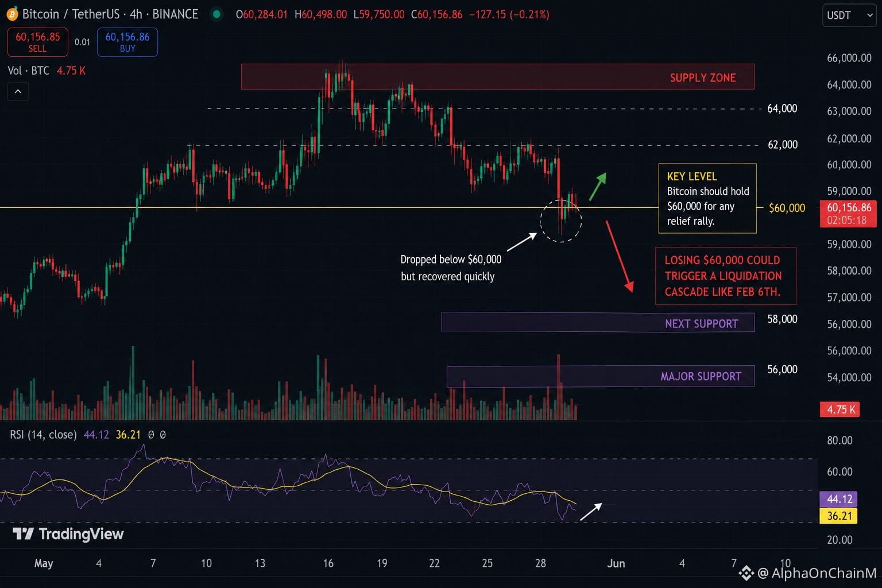Screen dimensions: 882x588
Task: Click the change value −127.15 (−0.21%)
Action: pyautogui.click(x=509, y=14)
